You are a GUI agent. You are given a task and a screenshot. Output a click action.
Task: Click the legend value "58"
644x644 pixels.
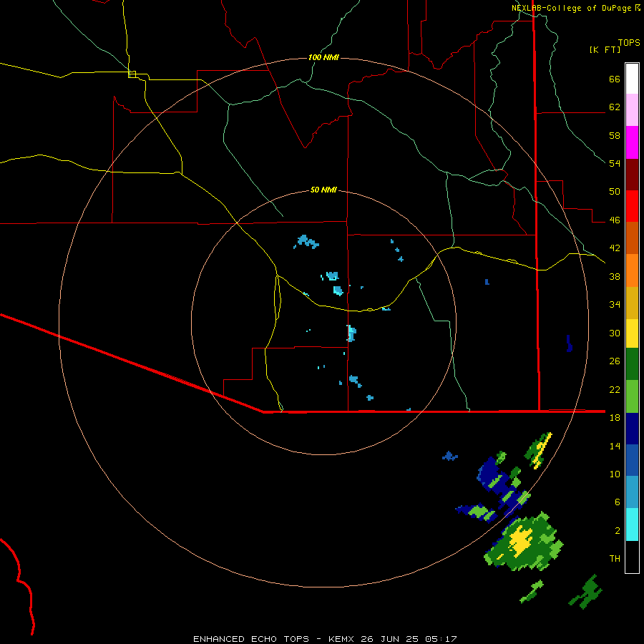click(615, 135)
